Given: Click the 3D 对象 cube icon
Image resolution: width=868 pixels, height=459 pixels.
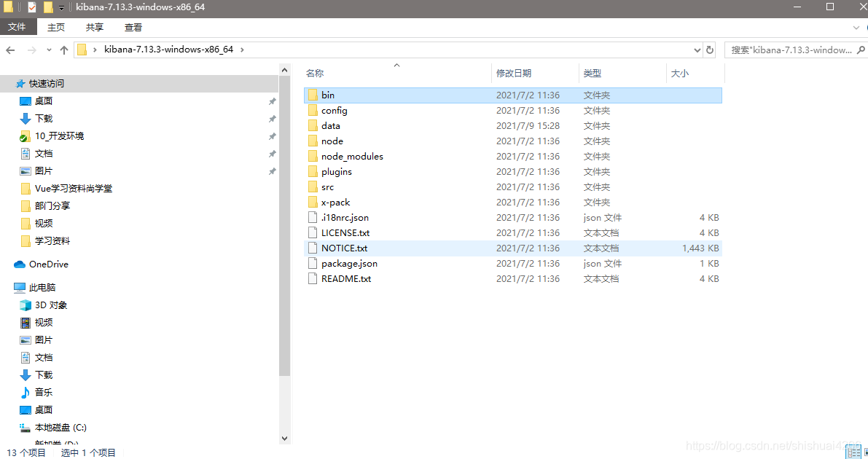Looking at the screenshot, I should [26, 305].
